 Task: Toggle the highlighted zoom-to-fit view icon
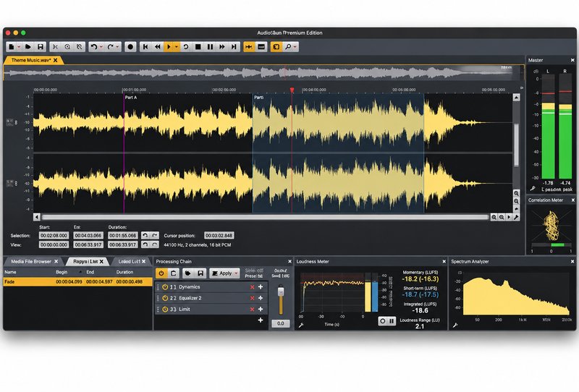(x=276, y=47)
